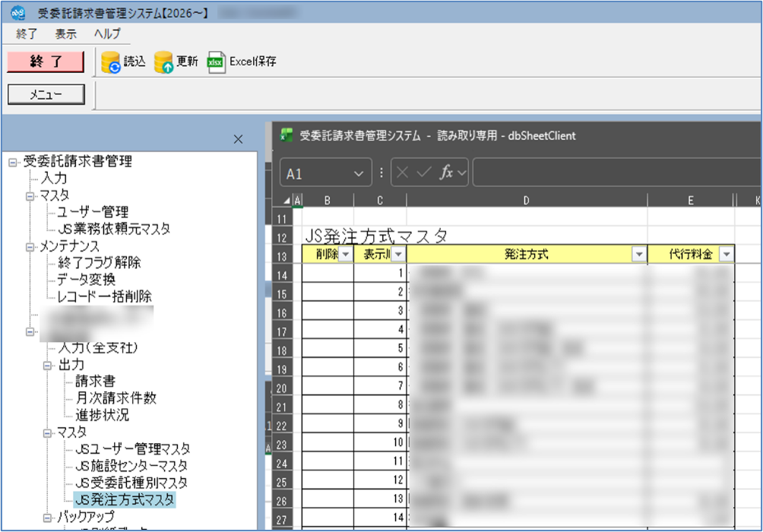Image resolution: width=763 pixels, height=532 pixels.
Task: Click the formula bar confirm checkmark icon
Action: click(x=424, y=172)
